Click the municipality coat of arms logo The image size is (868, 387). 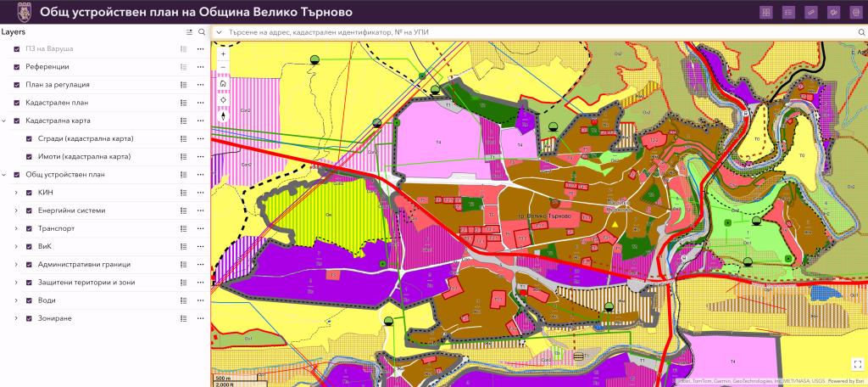[x=25, y=12]
